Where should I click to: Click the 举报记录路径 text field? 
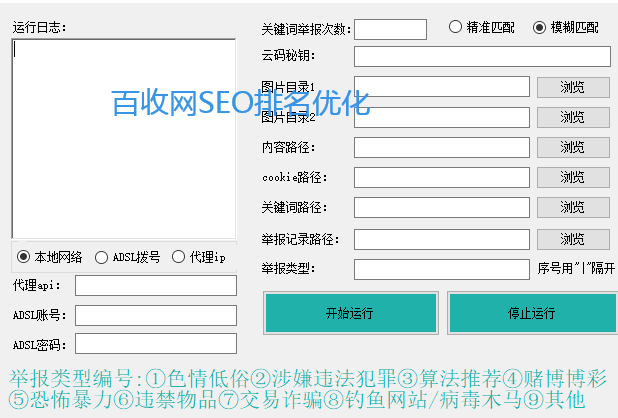click(x=441, y=239)
